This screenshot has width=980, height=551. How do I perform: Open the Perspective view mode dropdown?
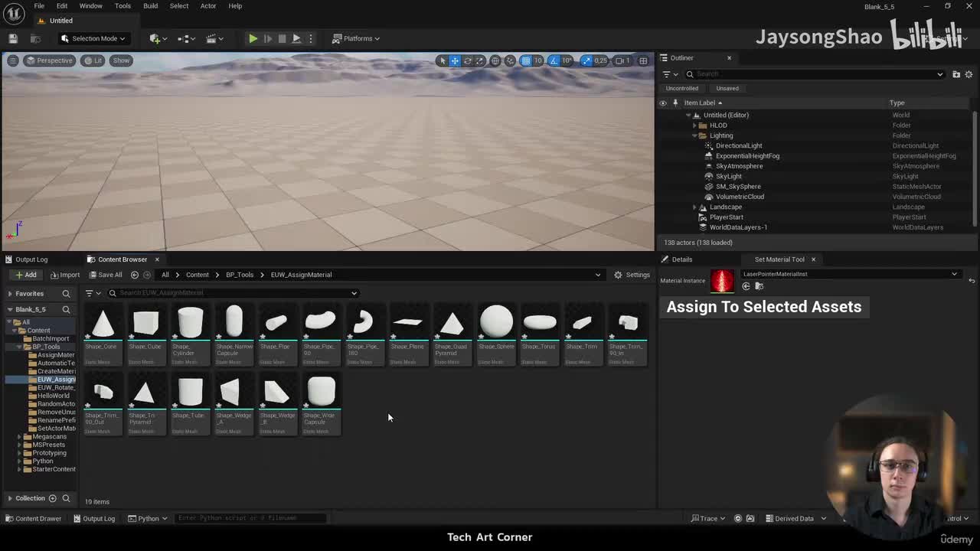tap(48, 60)
